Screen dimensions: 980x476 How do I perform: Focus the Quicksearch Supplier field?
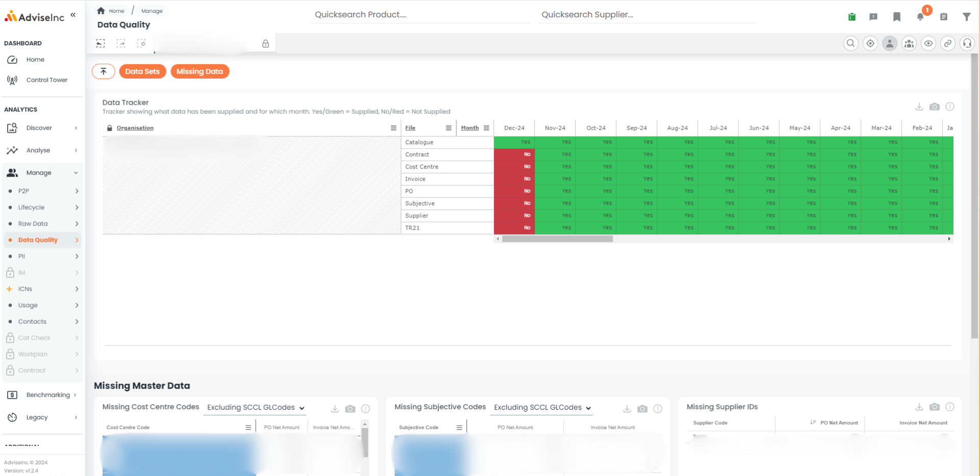click(647, 15)
